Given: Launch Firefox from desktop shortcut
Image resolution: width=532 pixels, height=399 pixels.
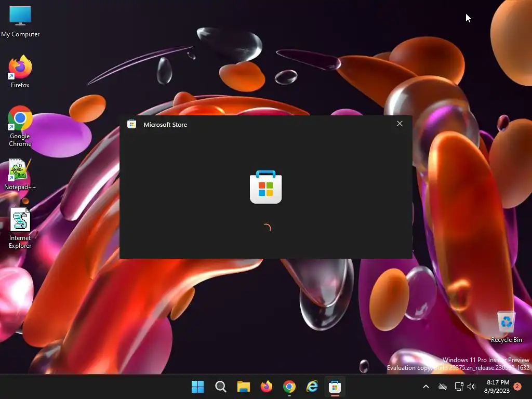Looking at the screenshot, I should [x=20, y=72].
